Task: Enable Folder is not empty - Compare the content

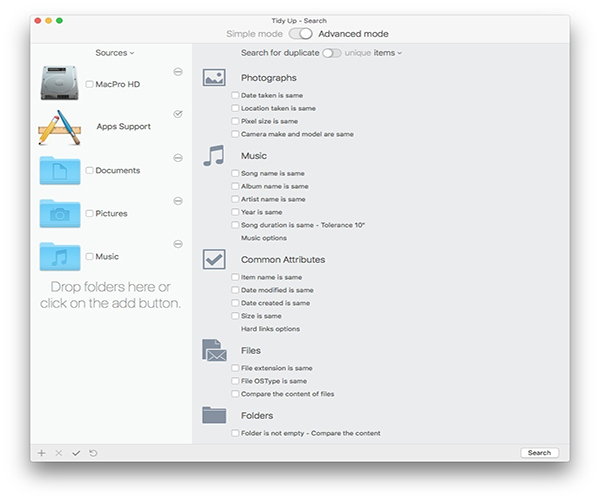Action: [x=235, y=433]
